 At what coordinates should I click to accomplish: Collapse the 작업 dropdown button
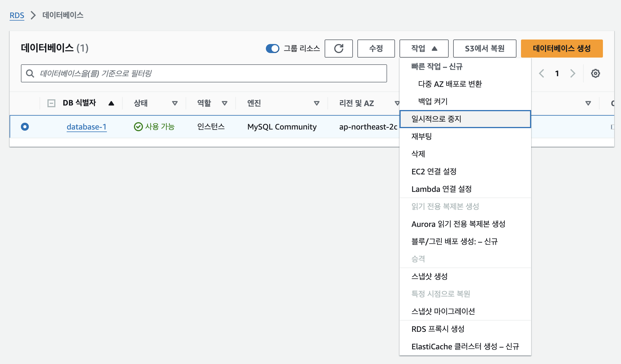click(x=424, y=49)
